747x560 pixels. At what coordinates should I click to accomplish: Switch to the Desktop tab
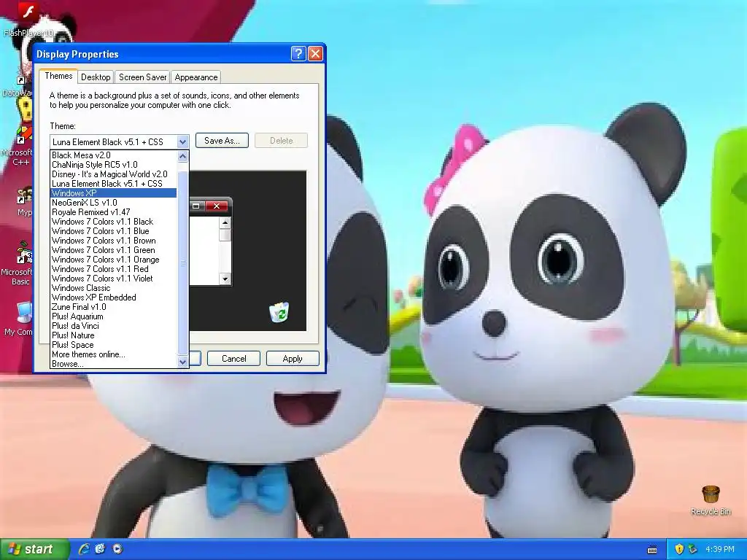[96, 77]
